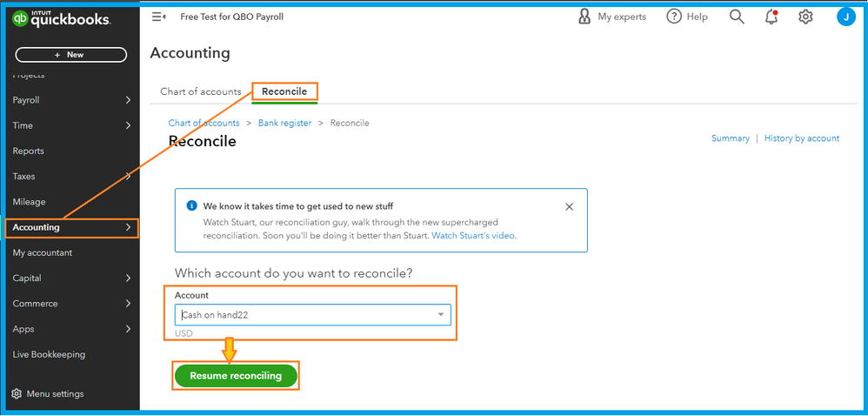Select Taxes in the sidebar
The height and width of the screenshot is (416, 868).
click(x=23, y=177)
